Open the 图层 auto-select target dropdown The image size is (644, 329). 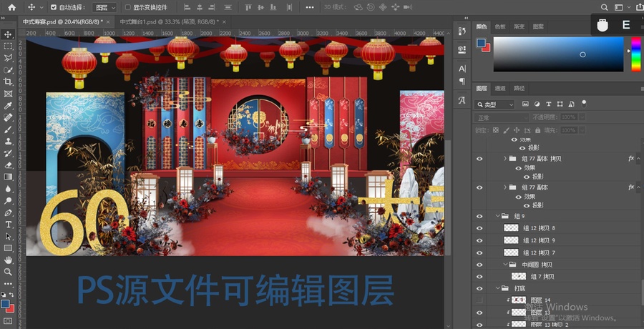tap(104, 7)
